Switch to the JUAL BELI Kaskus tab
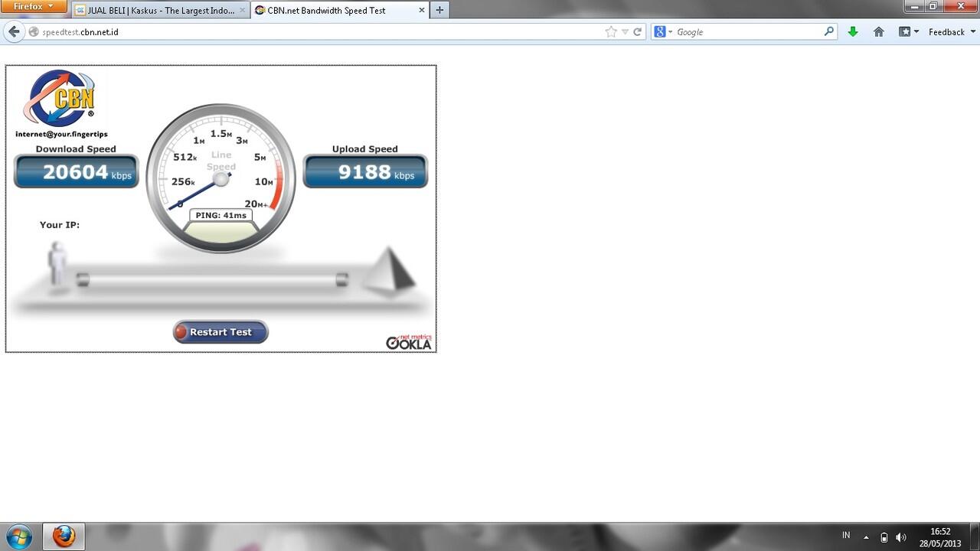 click(161, 11)
